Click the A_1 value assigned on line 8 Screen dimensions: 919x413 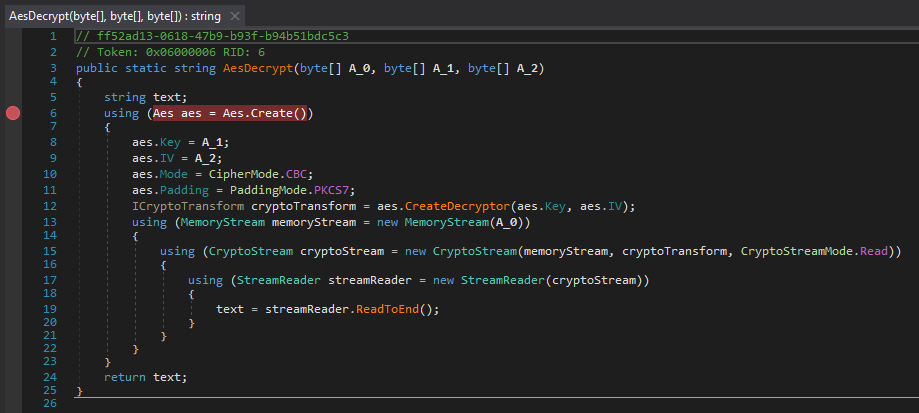(x=213, y=142)
